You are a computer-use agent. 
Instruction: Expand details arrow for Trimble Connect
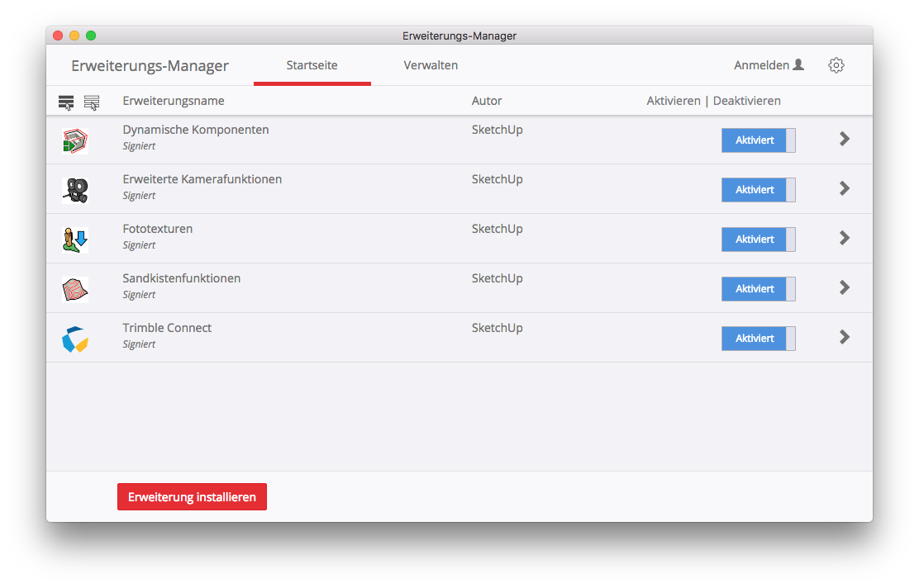point(844,337)
